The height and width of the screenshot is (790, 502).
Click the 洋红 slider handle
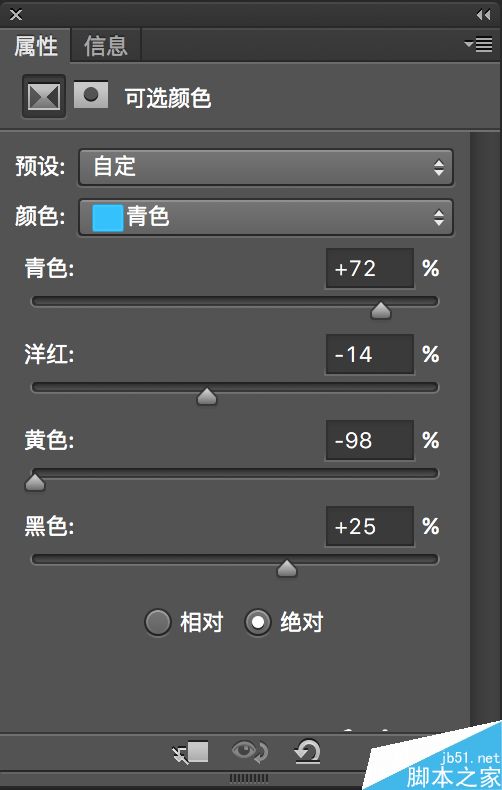coord(207,397)
